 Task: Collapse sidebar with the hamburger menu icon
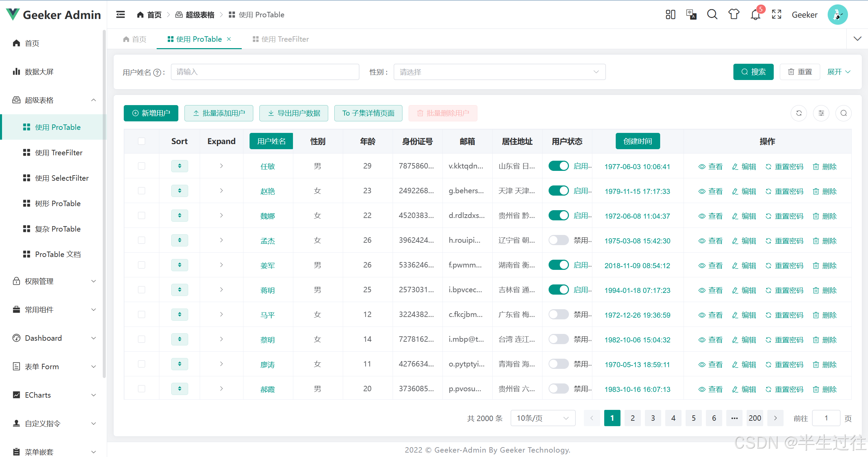coord(120,15)
